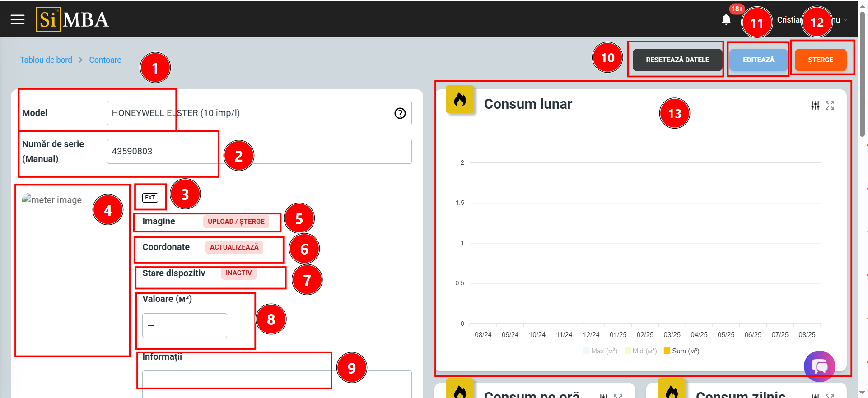Click the EXT badge
The width and height of the screenshot is (868, 398).
click(150, 198)
